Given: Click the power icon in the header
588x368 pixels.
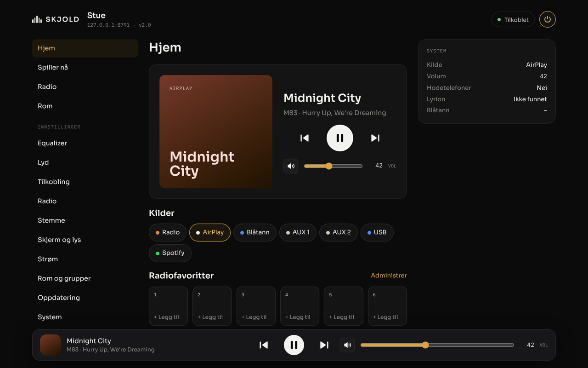Looking at the screenshot, I should tap(547, 19).
